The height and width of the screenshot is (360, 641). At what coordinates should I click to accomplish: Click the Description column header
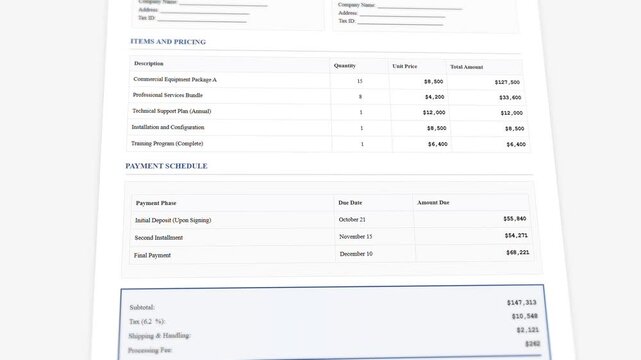[x=149, y=63]
